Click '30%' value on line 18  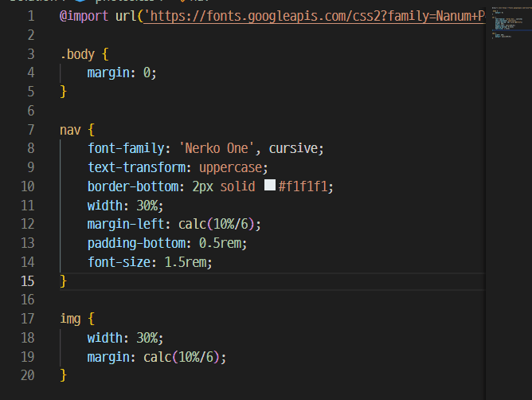(x=147, y=338)
